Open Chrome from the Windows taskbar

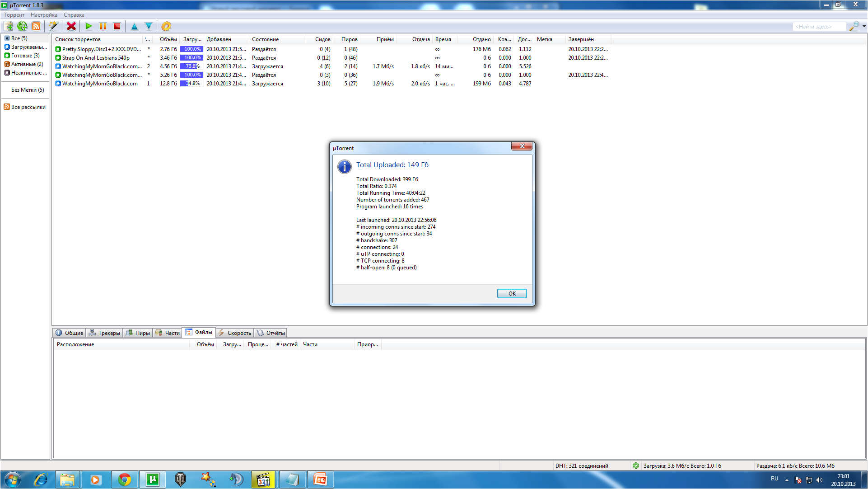pyautogui.click(x=124, y=480)
